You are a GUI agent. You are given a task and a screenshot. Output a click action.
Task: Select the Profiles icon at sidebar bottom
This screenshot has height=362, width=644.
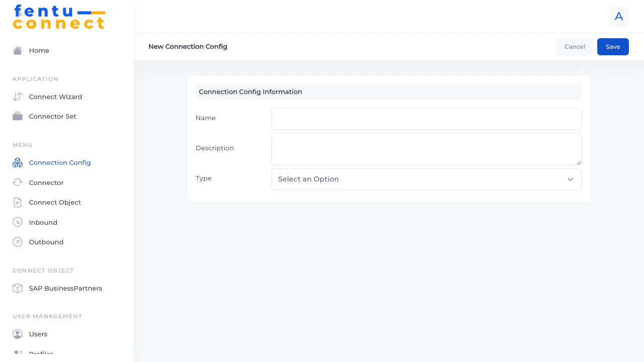click(x=17, y=353)
